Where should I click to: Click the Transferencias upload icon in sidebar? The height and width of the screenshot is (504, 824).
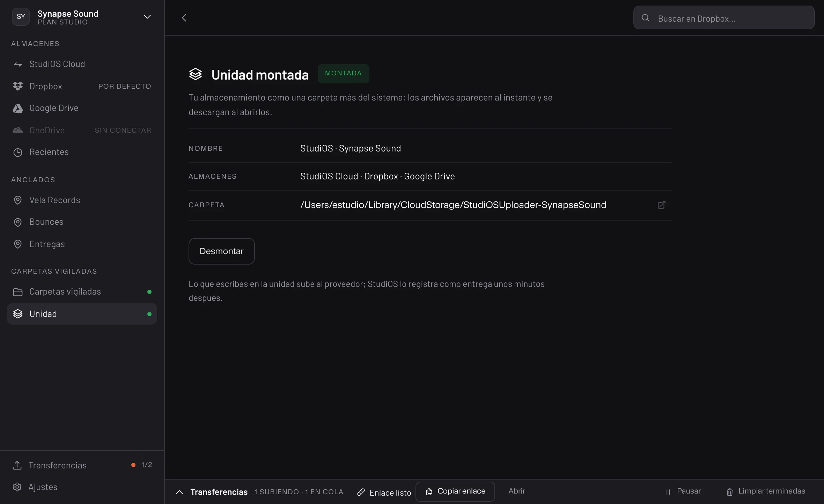tap(17, 465)
